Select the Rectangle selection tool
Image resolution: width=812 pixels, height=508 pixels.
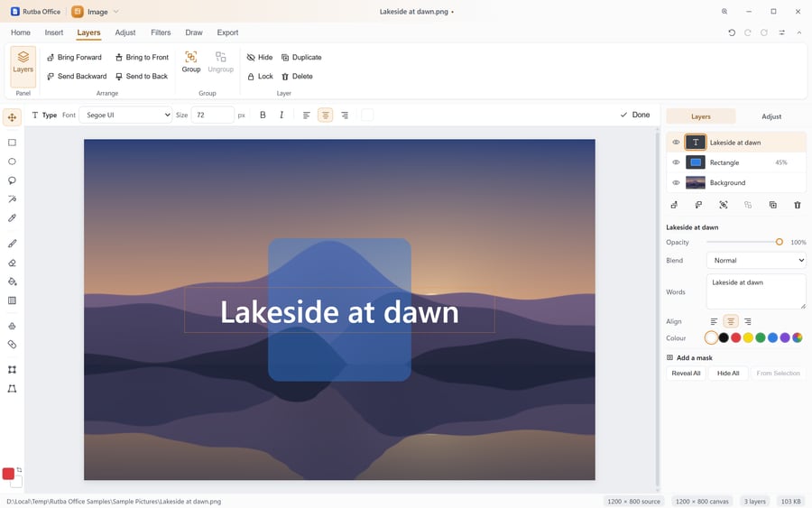(12, 143)
